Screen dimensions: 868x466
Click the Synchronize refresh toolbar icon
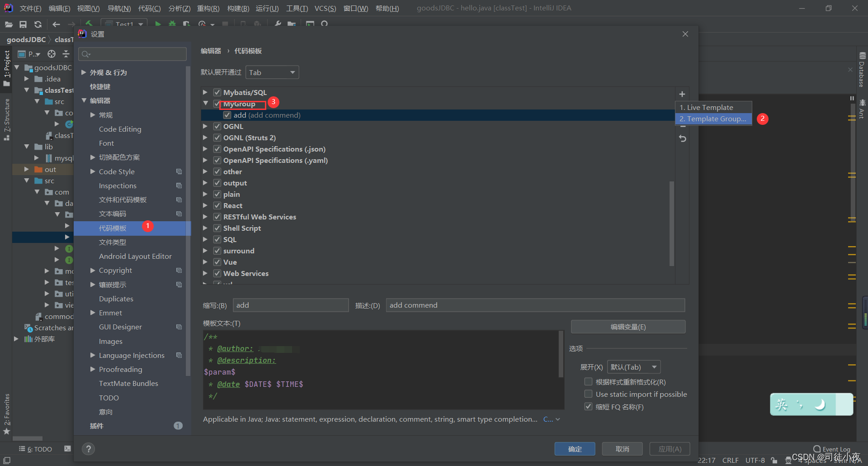[x=38, y=24]
